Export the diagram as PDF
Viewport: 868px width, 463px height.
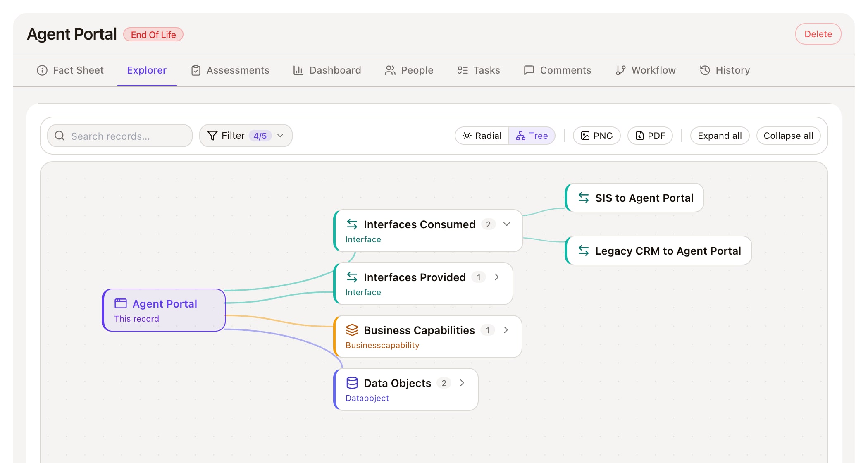click(x=650, y=136)
